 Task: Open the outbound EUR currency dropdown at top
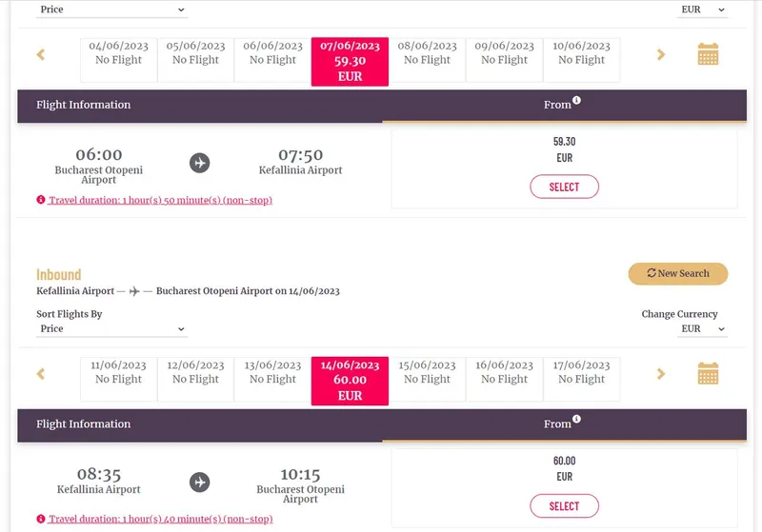tap(702, 10)
